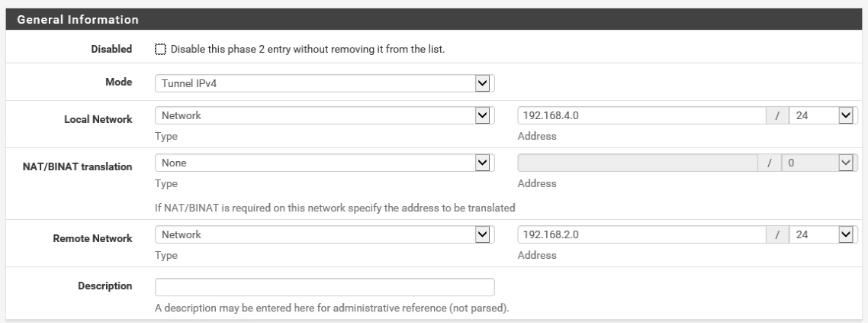Open the Remote Network subnet mask dropdown
This screenshot has height=323, width=868.
[x=824, y=234]
